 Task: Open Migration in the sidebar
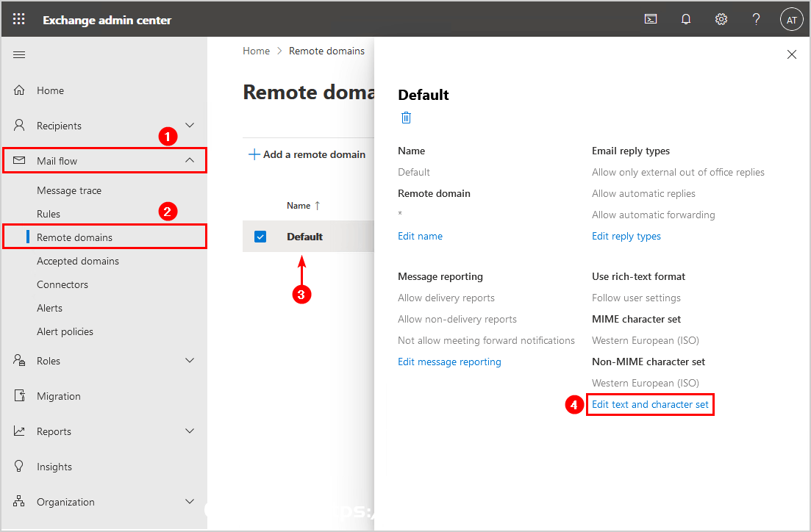click(58, 396)
